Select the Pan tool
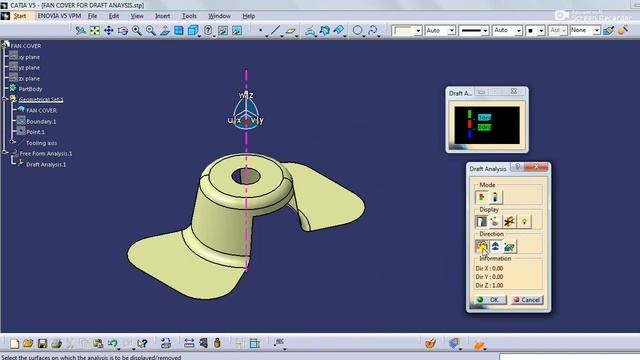640x360 pixels. pos(109,31)
